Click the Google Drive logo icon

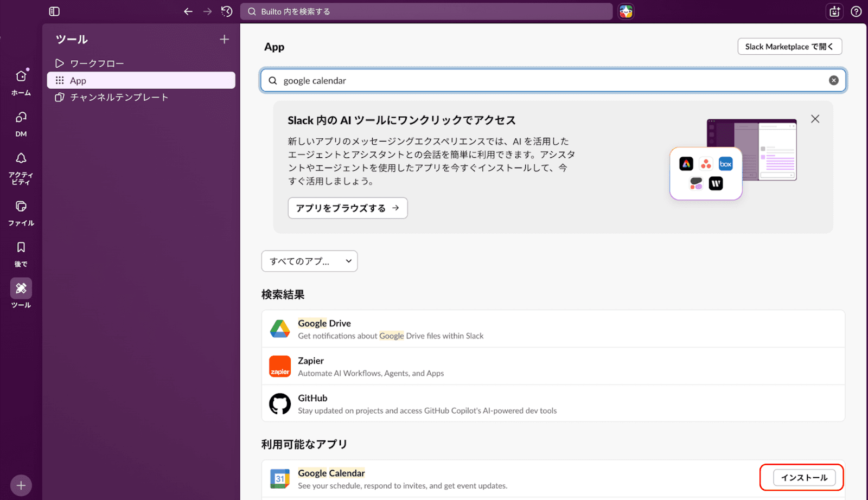[280, 329]
